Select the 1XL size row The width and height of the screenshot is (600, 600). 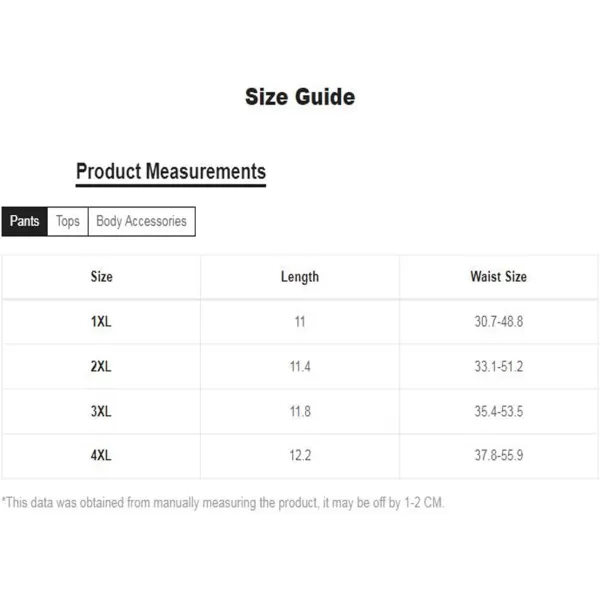tap(300, 321)
